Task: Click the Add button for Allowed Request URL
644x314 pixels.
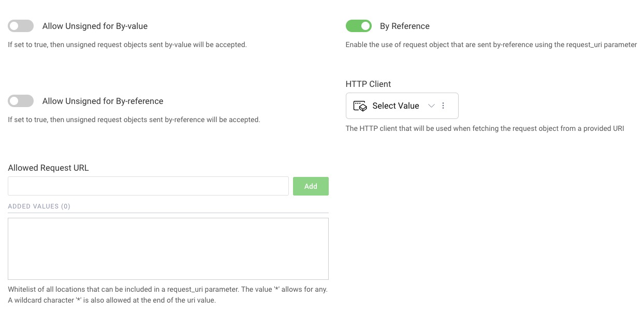Action: click(x=311, y=186)
